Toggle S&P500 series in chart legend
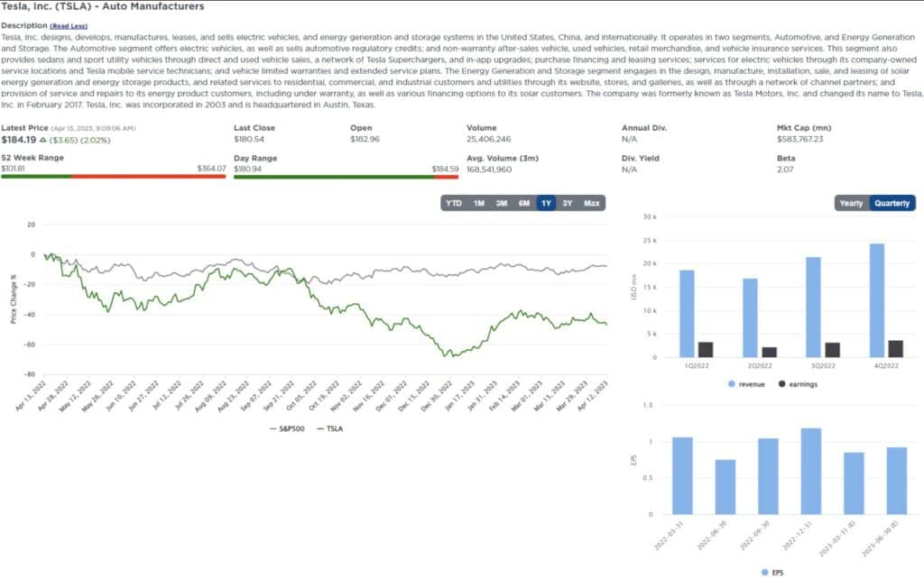 287,428
